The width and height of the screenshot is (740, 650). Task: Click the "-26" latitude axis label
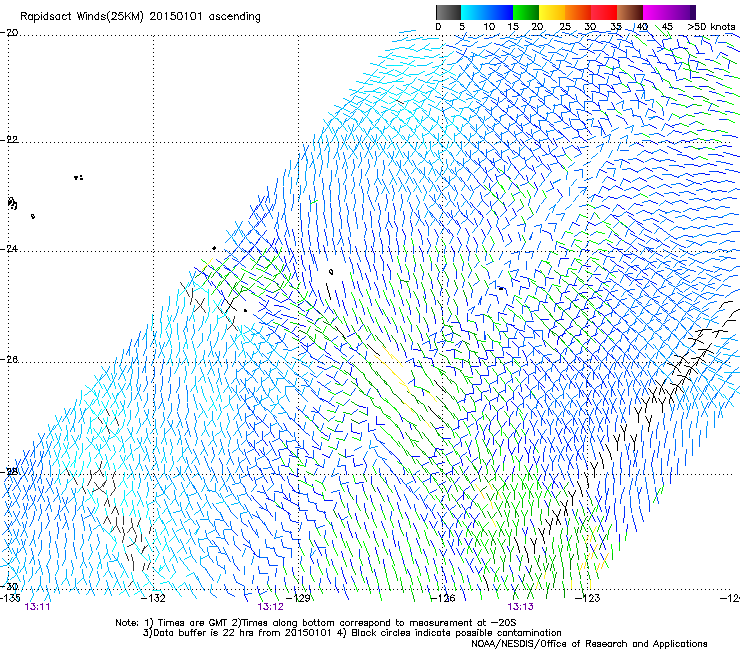[x=9, y=360]
